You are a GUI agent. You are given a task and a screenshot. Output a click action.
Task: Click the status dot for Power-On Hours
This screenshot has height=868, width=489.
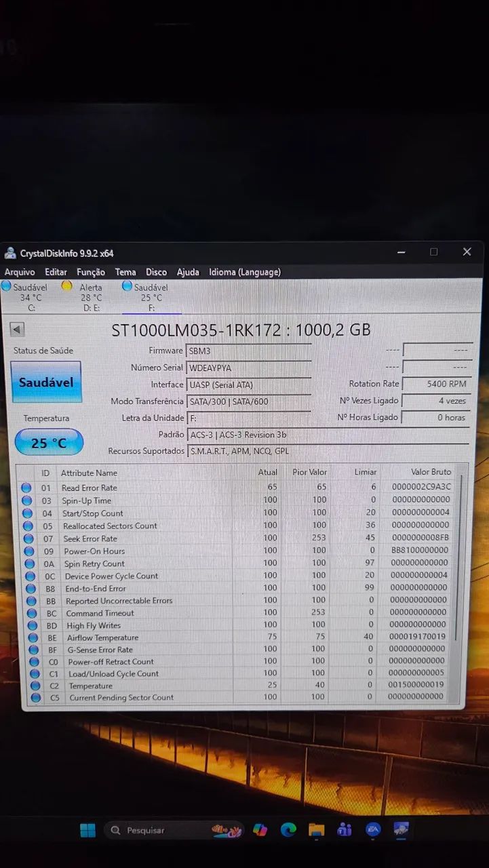tap(29, 551)
